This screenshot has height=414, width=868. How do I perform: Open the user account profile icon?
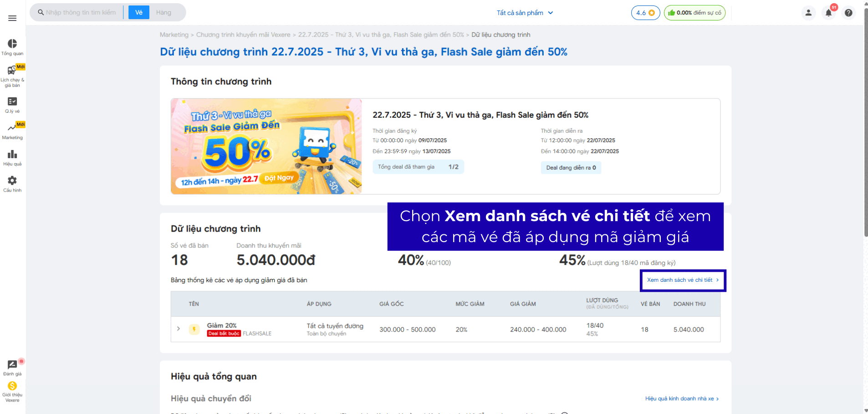[808, 13]
